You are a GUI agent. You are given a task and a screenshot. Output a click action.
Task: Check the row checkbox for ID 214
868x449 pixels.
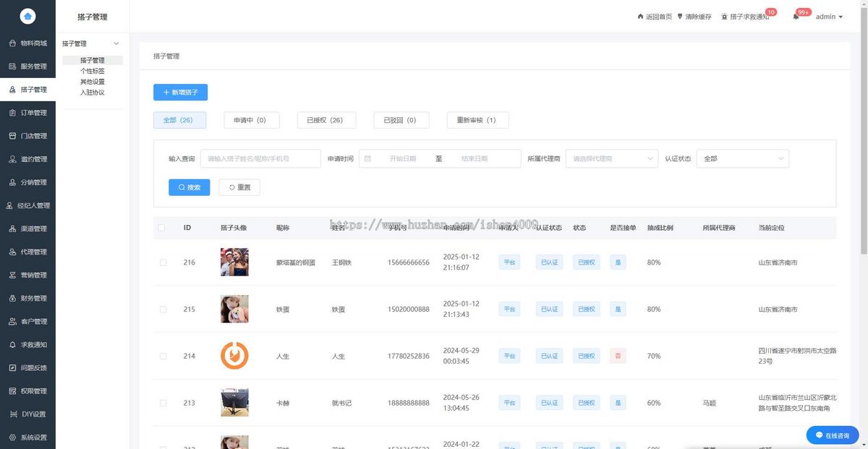(163, 356)
